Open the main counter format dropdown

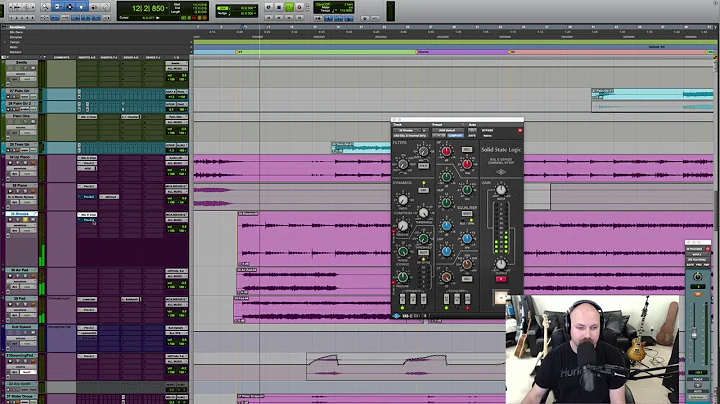coord(167,8)
